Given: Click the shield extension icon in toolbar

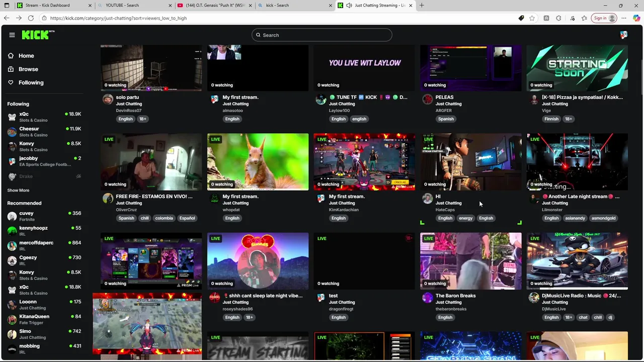Looking at the screenshot, I should click(546, 18).
